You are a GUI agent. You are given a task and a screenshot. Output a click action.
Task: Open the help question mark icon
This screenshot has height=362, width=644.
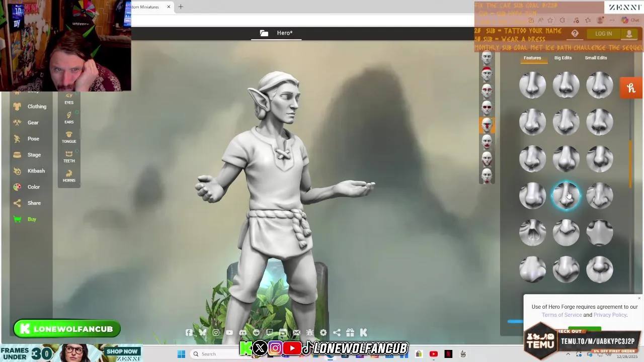pyautogui.click(x=575, y=34)
